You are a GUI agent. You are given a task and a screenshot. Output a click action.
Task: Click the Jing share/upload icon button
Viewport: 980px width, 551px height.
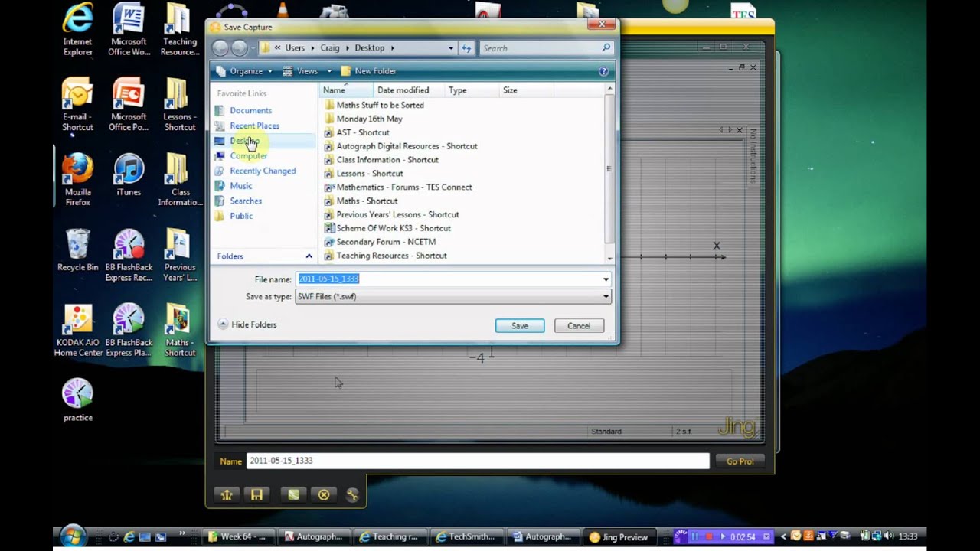[x=227, y=495]
